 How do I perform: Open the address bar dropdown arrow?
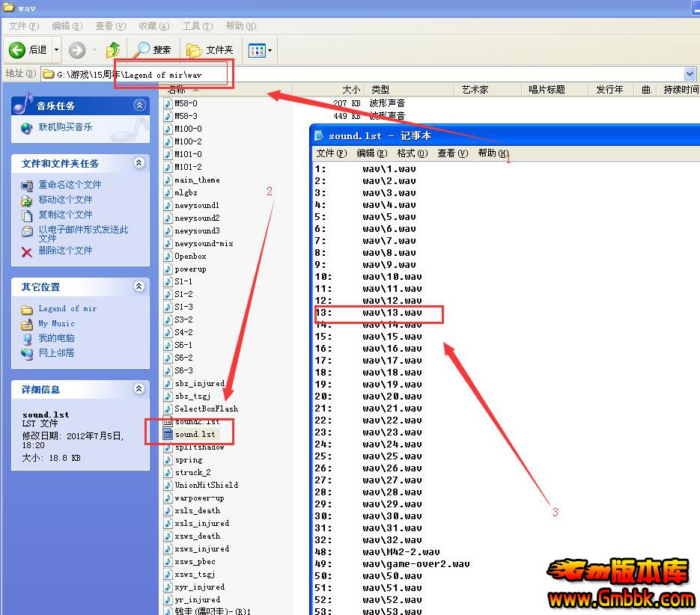click(x=690, y=74)
